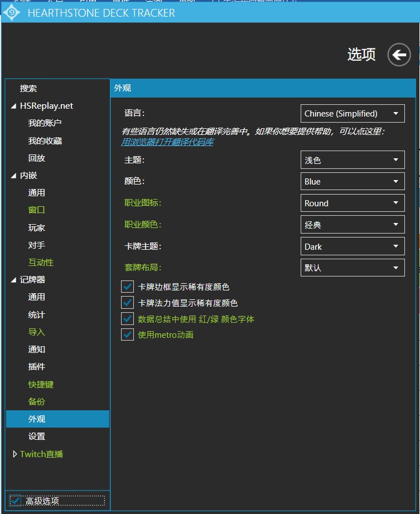Open 插件 settings page
Image resolution: width=420 pixels, height=514 pixels.
36,366
